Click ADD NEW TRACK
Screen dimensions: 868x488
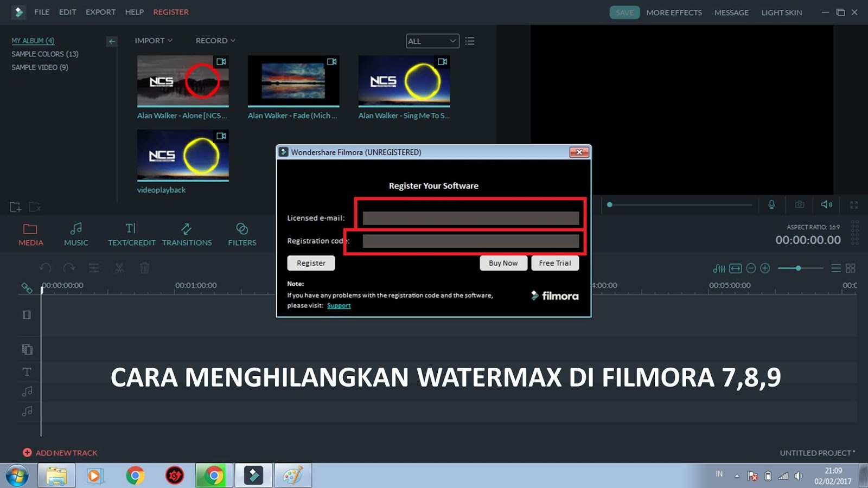click(60, 453)
